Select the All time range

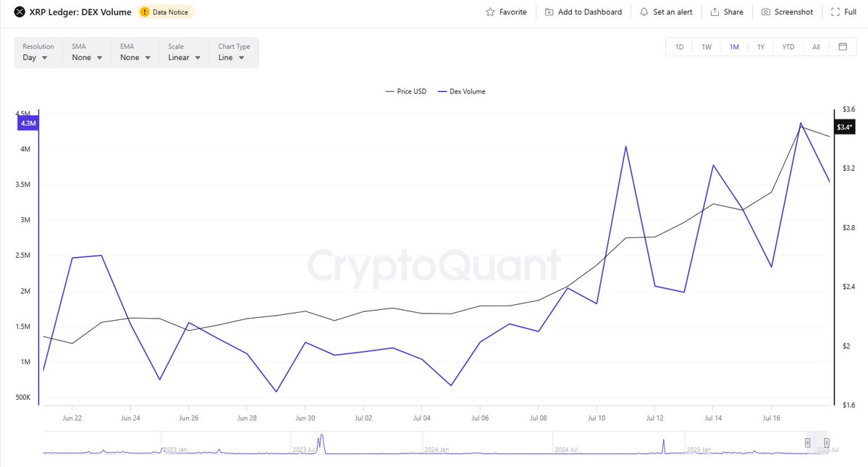815,47
